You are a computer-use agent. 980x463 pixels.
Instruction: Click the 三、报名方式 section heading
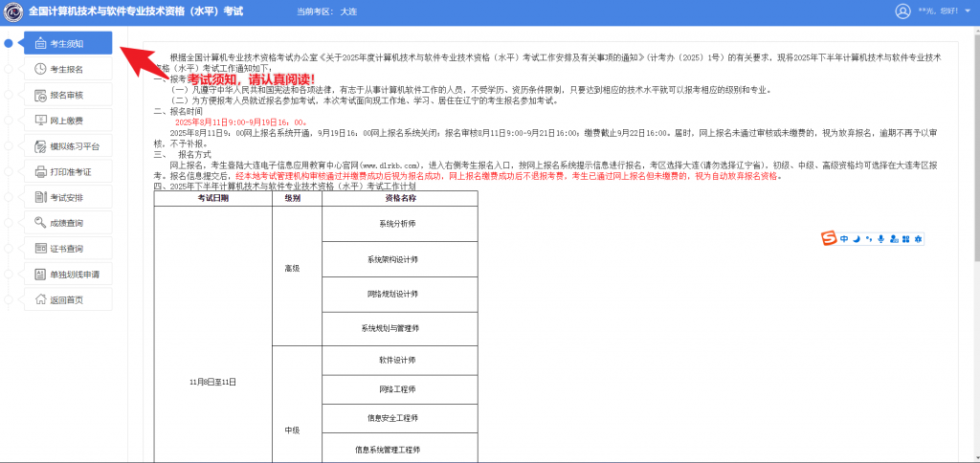(183, 154)
